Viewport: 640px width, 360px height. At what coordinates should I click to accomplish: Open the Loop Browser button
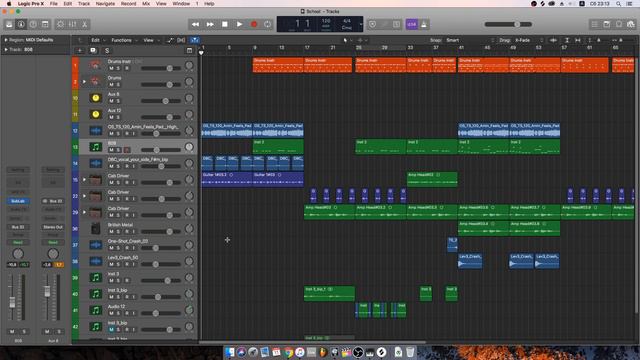[x=619, y=24]
